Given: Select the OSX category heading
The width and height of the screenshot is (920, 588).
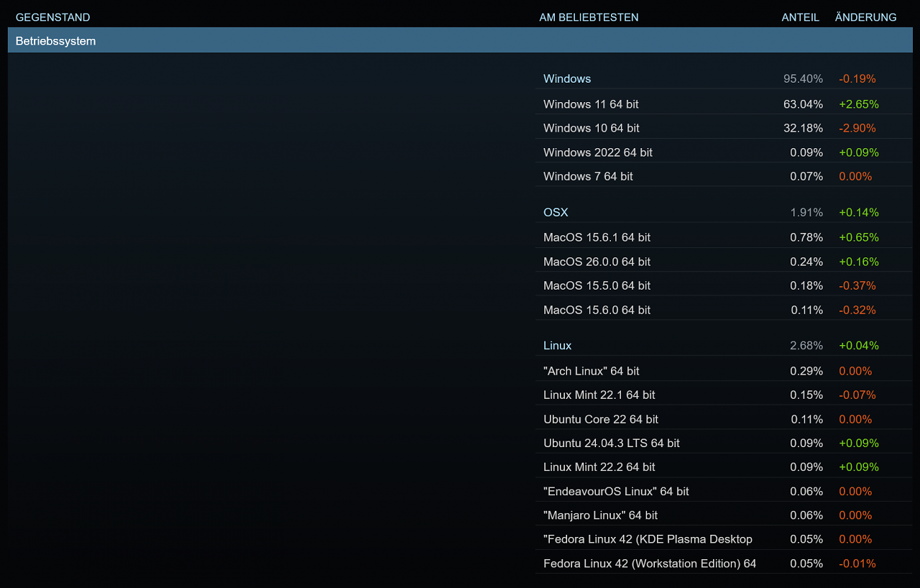Looking at the screenshot, I should [556, 213].
